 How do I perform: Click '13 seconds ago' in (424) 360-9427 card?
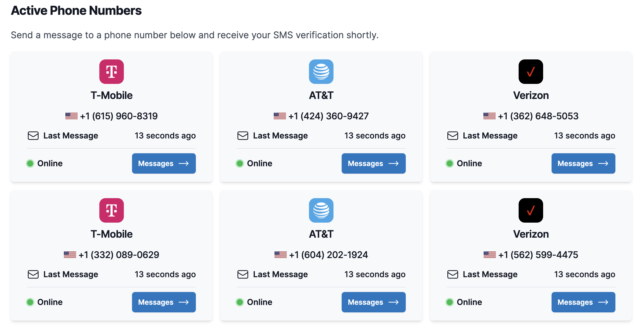(375, 136)
